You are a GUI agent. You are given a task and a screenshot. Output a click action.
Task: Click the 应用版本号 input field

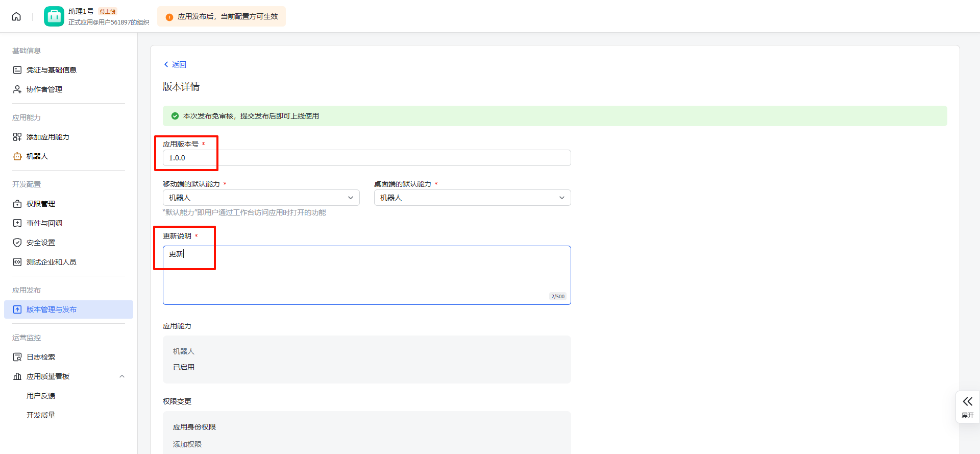click(366, 158)
